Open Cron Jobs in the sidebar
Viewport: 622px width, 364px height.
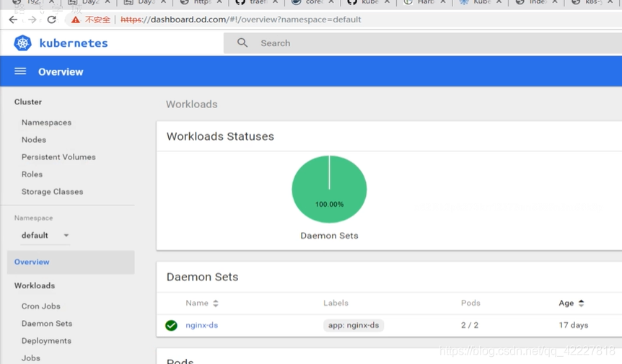(41, 306)
